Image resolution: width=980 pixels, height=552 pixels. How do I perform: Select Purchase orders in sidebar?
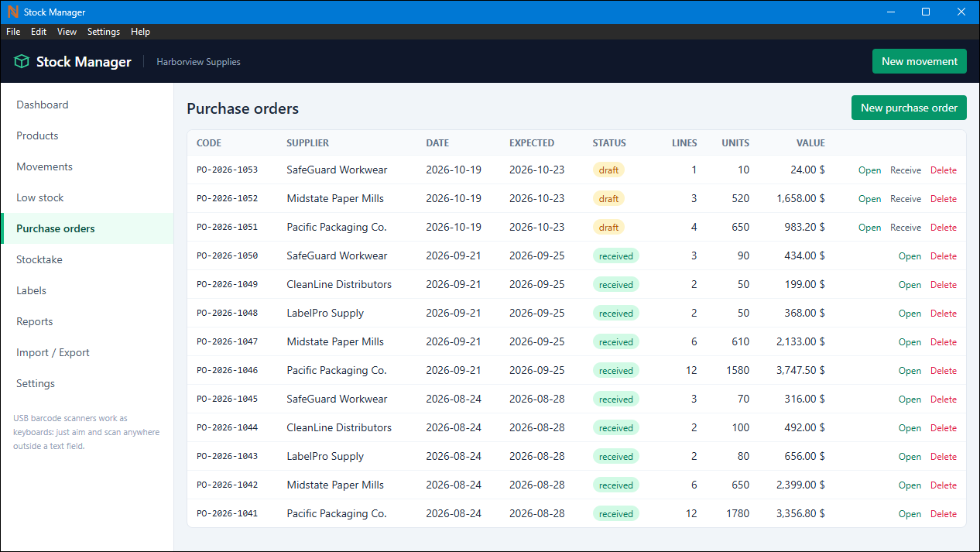(x=87, y=228)
